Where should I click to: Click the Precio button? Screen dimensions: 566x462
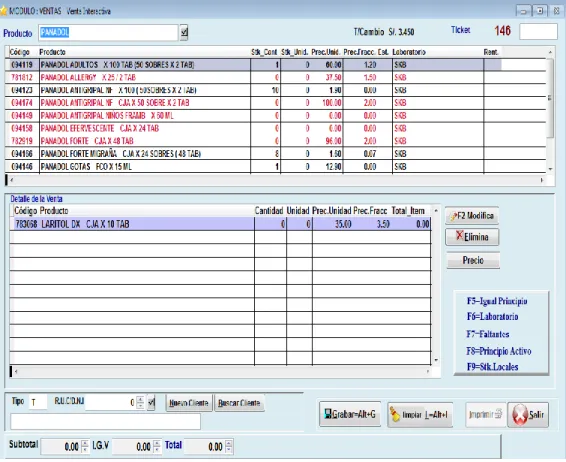473,260
